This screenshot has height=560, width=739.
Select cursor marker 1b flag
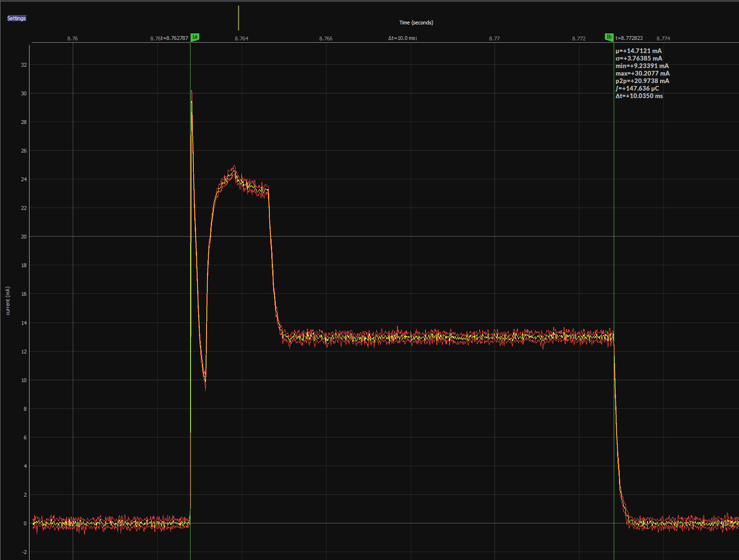tap(609, 37)
